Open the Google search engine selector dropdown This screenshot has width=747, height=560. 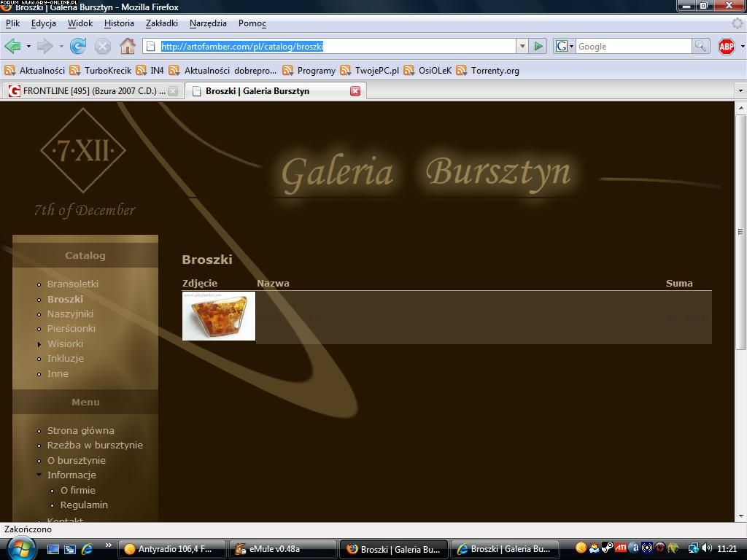[x=564, y=46]
